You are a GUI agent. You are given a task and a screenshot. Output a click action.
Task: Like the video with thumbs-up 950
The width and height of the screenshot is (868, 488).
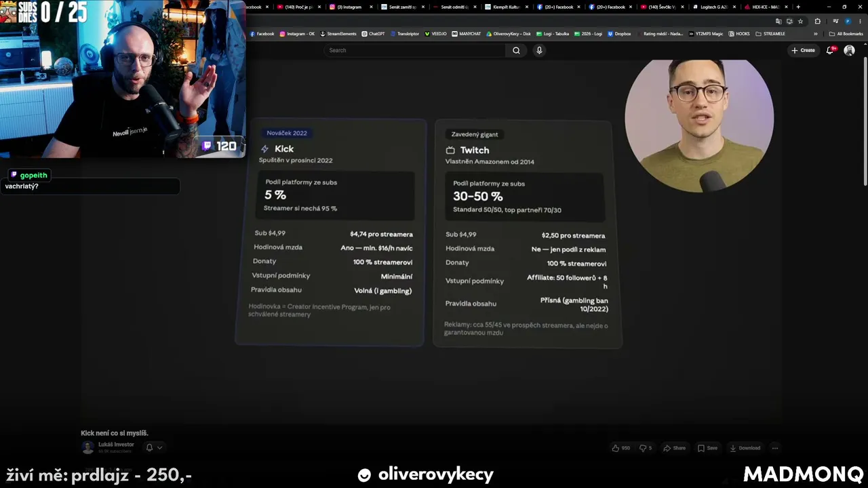pyautogui.click(x=620, y=448)
